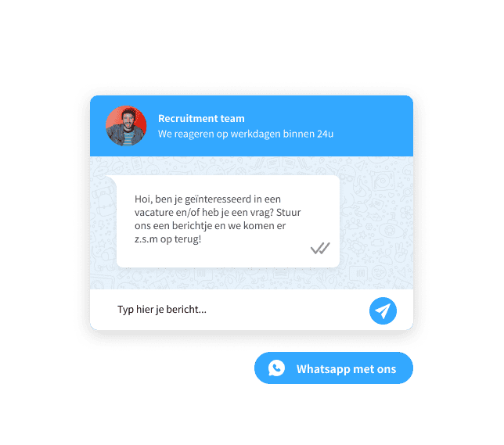
Task: Click the blue chat header bar
Action: point(251,126)
